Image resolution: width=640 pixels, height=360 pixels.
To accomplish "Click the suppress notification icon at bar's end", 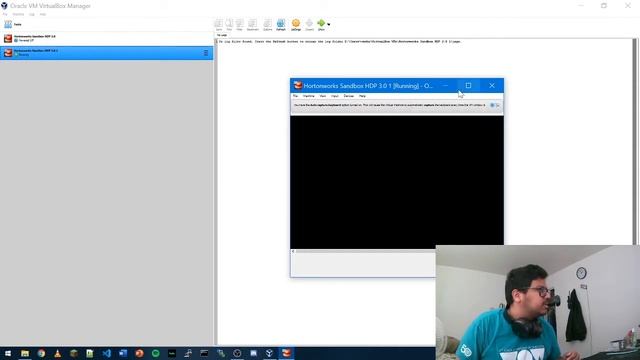I will tap(498, 105).
